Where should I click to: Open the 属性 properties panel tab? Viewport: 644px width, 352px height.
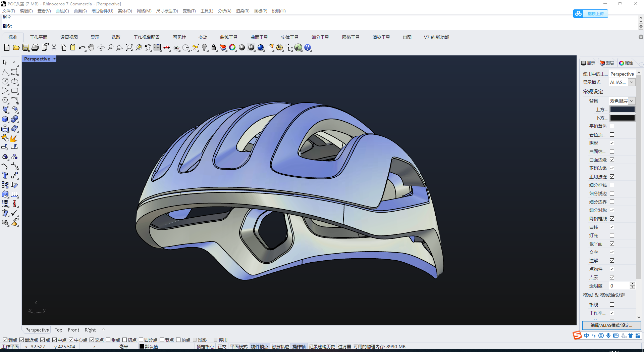(626, 63)
